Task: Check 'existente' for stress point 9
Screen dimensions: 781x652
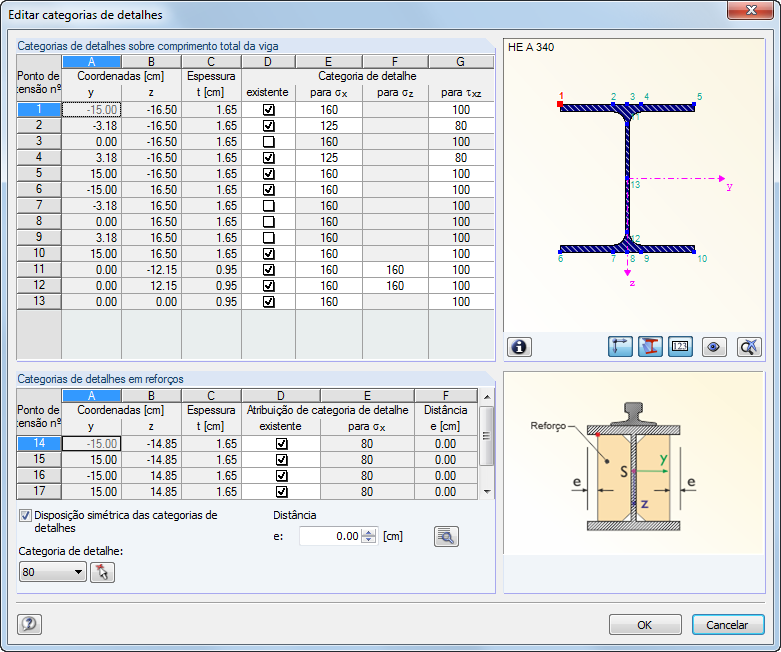Action: coord(268,238)
